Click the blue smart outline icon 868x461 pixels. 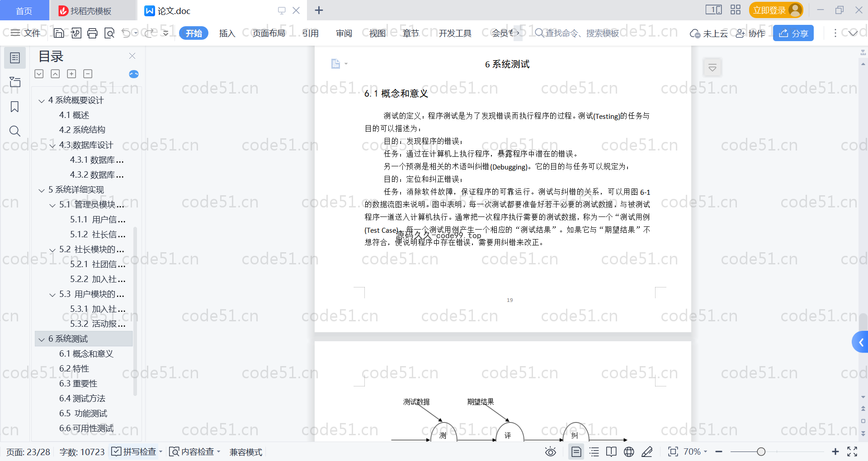pyautogui.click(x=134, y=74)
